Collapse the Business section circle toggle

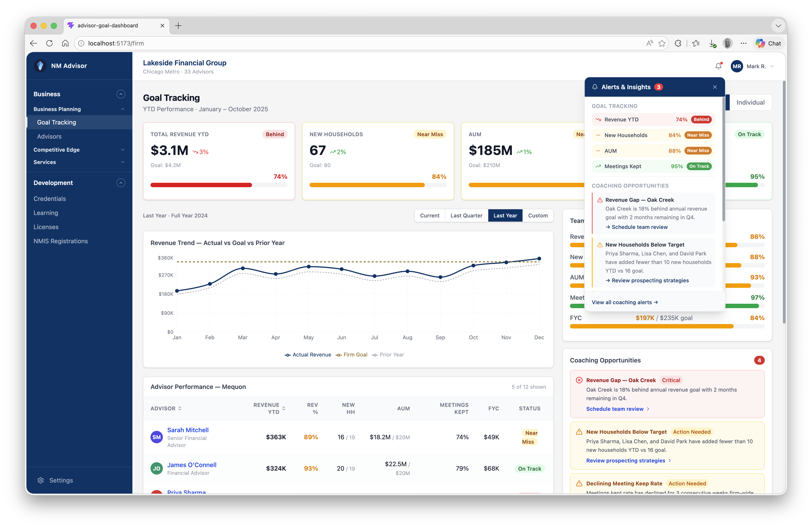click(x=121, y=94)
